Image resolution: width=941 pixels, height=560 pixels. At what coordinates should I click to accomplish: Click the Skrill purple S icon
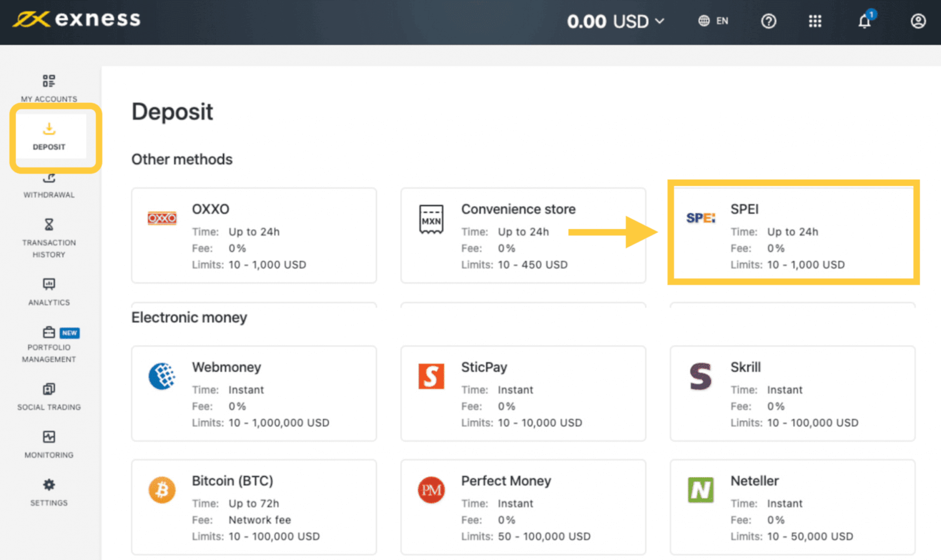click(700, 377)
